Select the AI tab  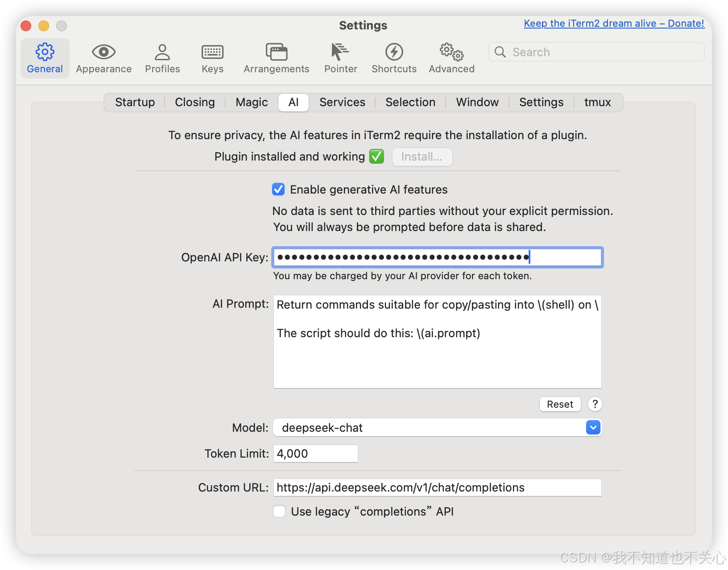click(293, 102)
